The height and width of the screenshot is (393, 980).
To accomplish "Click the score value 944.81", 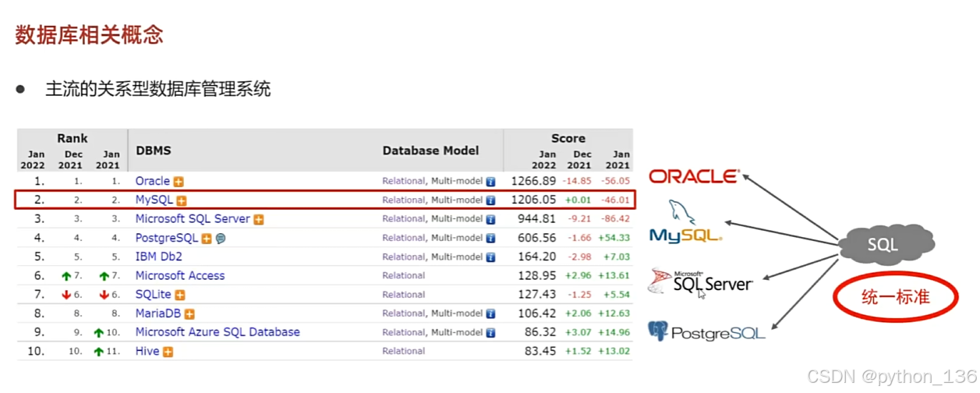I will pyautogui.click(x=538, y=219).
